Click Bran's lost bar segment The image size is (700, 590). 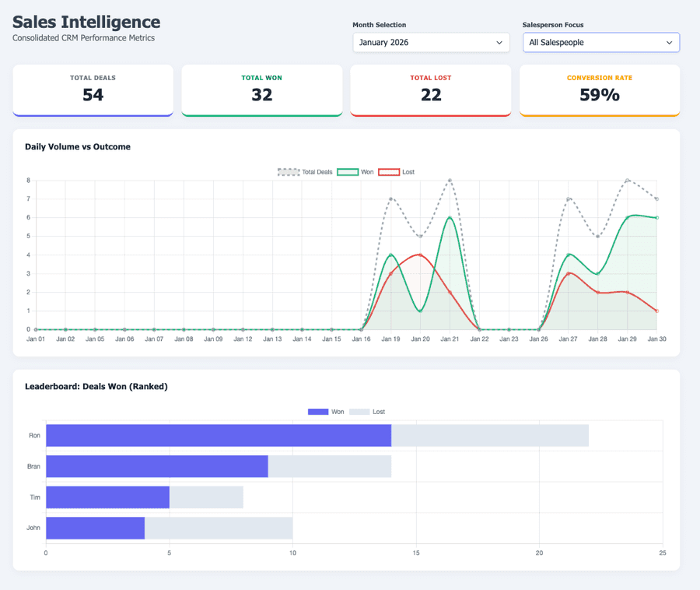(329, 466)
